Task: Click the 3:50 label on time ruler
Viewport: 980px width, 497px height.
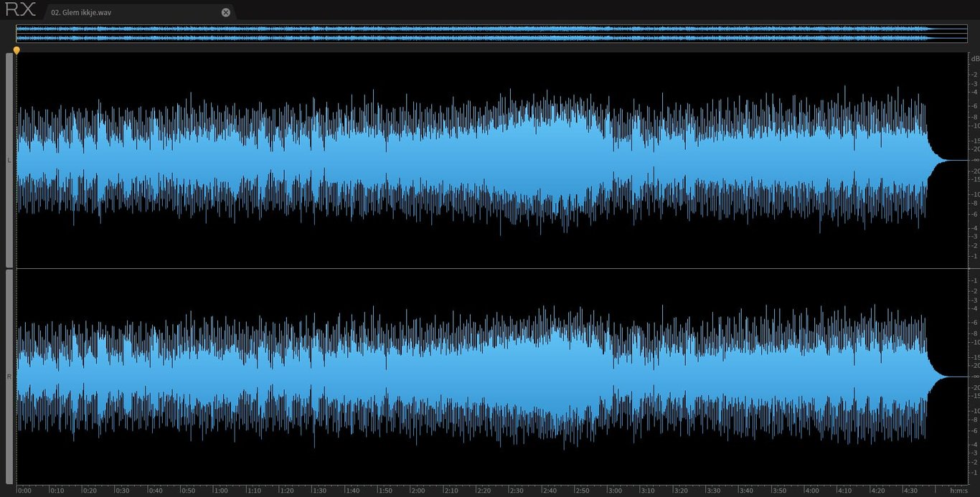Action: pyautogui.click(x=781, y=491)
